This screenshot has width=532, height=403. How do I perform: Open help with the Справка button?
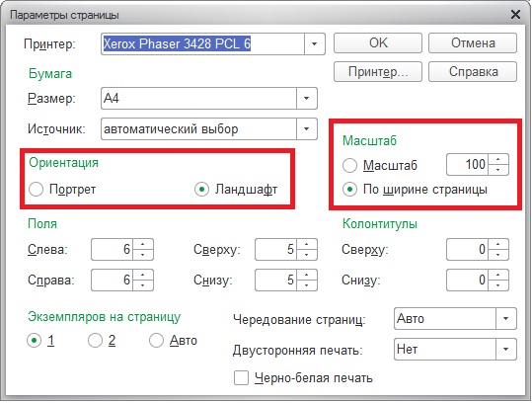pos(473,72)
